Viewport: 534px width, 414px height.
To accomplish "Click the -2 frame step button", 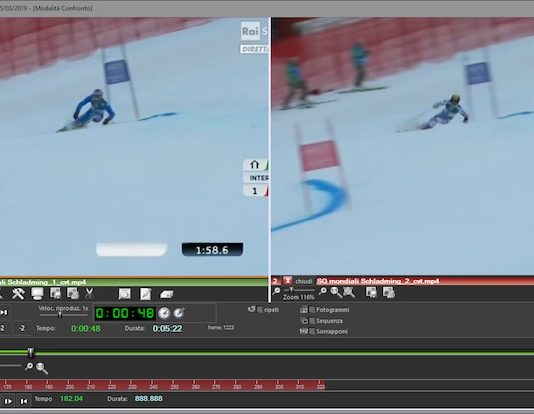I will point(22,328).
